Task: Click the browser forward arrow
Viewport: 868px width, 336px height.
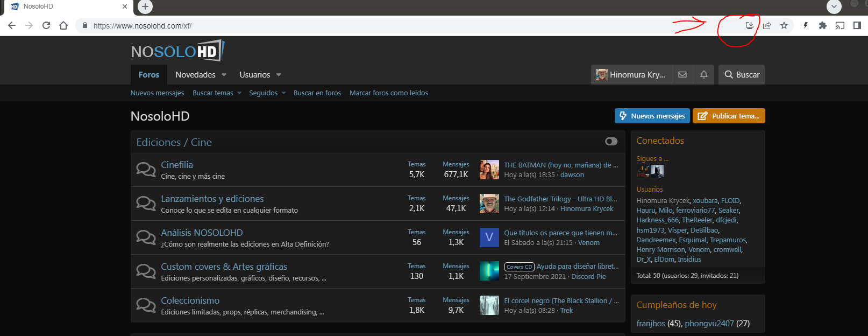Action: pos(29,25)
